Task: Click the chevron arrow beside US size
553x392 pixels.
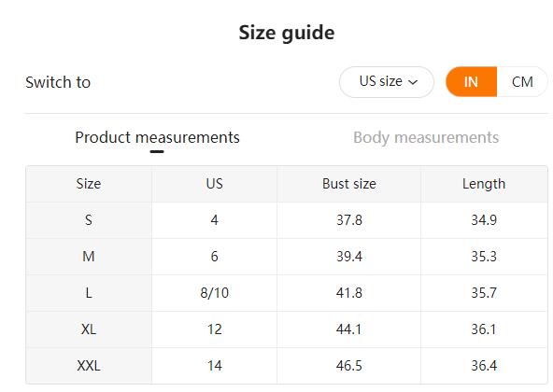Action: click(413, 82)
